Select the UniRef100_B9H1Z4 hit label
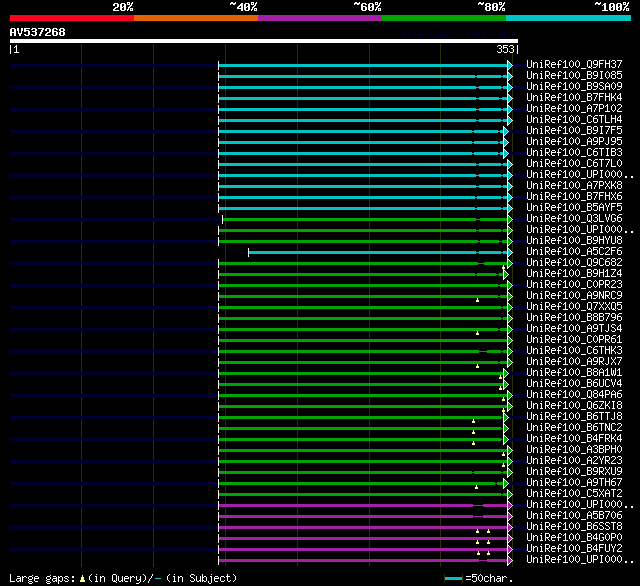Image resolution: width=640 pixels, height=586 pixels. pyautogui.click(x=574, y=274)
